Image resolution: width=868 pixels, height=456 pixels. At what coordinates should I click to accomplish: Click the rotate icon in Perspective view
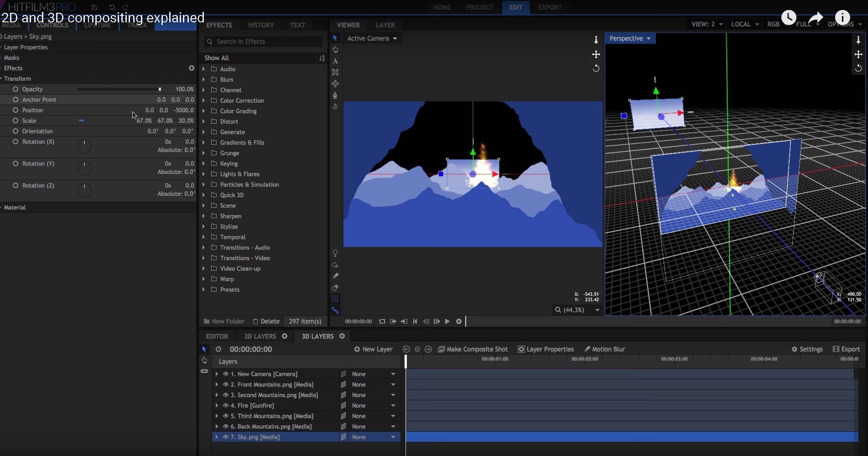click(x=858, y=68)
